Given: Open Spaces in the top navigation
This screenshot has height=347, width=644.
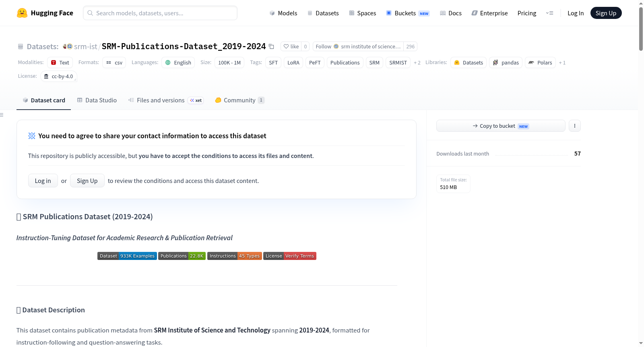Looking at the screenshot, I should (362, 13).
